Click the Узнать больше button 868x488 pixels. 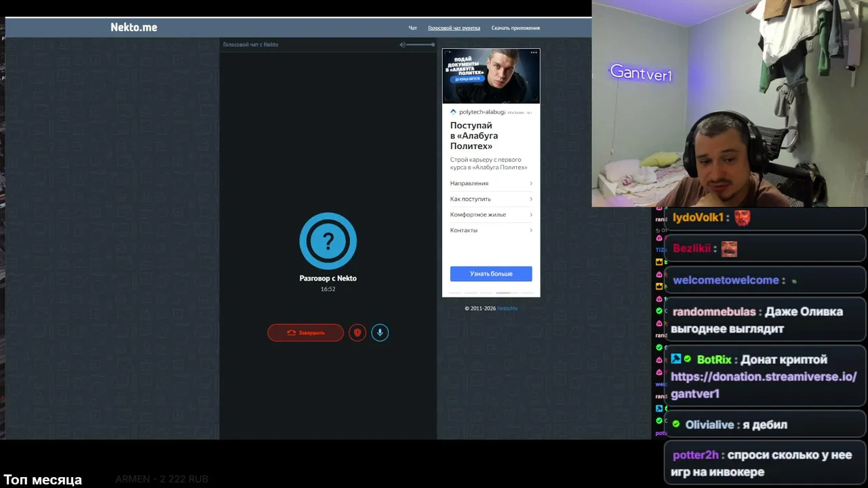tap(491, 274)
